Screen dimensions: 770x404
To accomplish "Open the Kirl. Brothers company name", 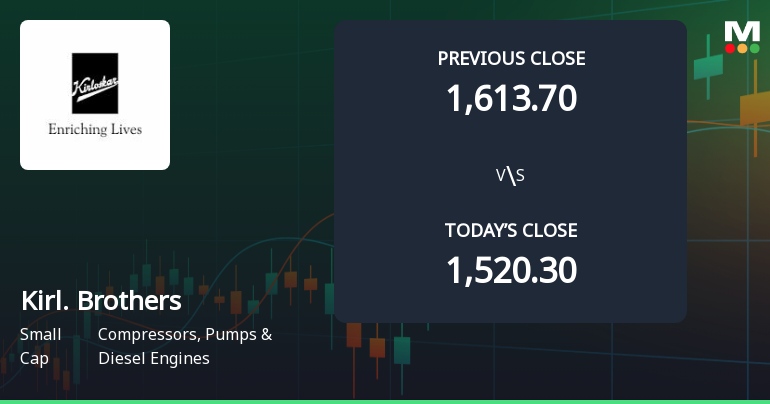I will point(100,301).
